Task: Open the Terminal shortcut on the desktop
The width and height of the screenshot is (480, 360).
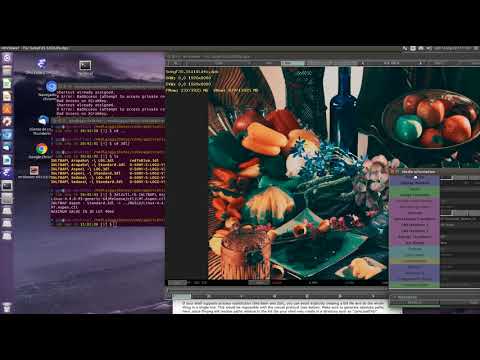Action: tap(85, 65)
